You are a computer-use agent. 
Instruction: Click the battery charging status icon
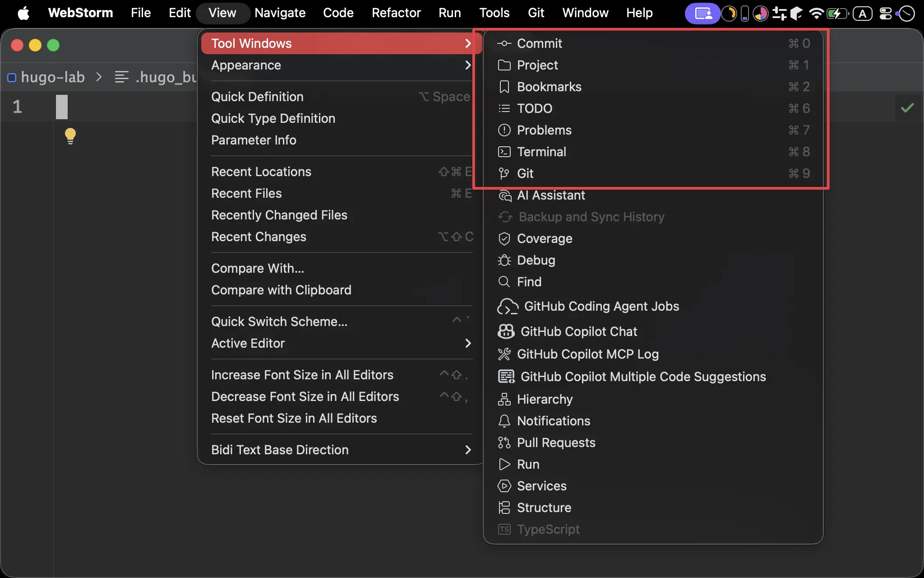pyautogui.click(x=837, y=14)
